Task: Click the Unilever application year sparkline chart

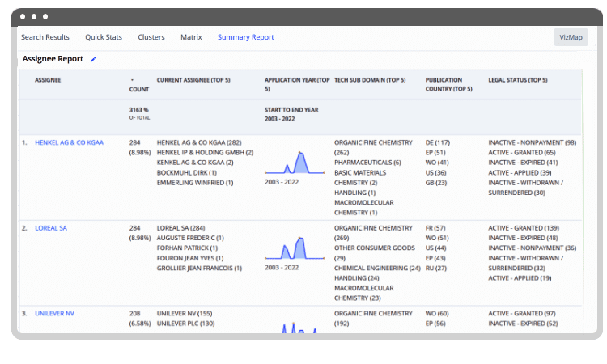Action: pyautogui.click(x=299, y=328)
